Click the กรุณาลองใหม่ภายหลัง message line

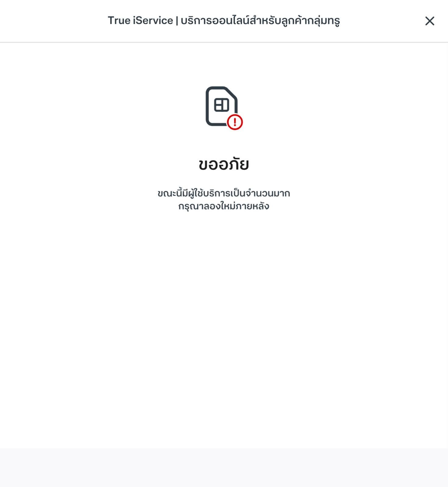coord(224,206)
